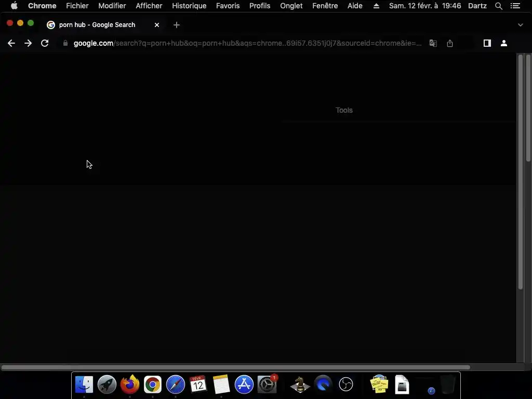Go forward to next page

click(28, 43)
